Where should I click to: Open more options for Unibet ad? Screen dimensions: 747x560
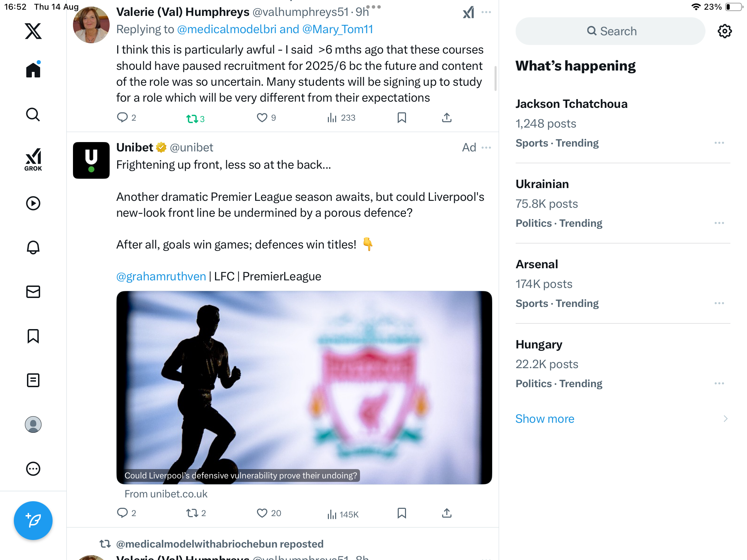coord(486,148)
